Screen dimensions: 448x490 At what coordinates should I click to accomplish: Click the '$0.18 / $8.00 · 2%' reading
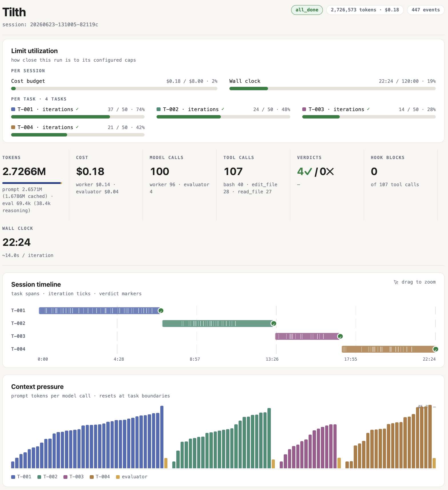coord(192,81)
